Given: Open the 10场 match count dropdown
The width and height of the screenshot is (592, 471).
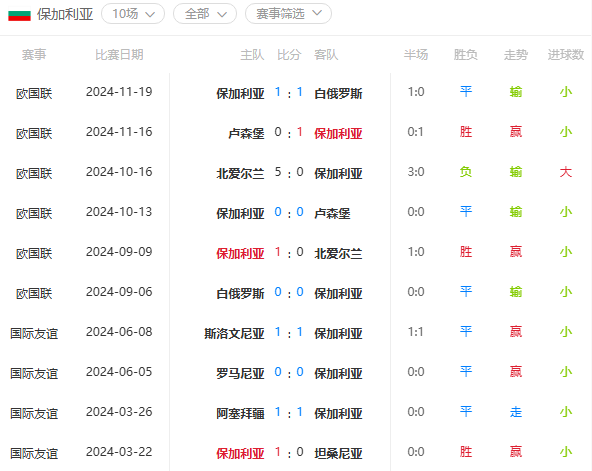Looking at the screenshot, I should pyautogui.click(x=133, y=14).
